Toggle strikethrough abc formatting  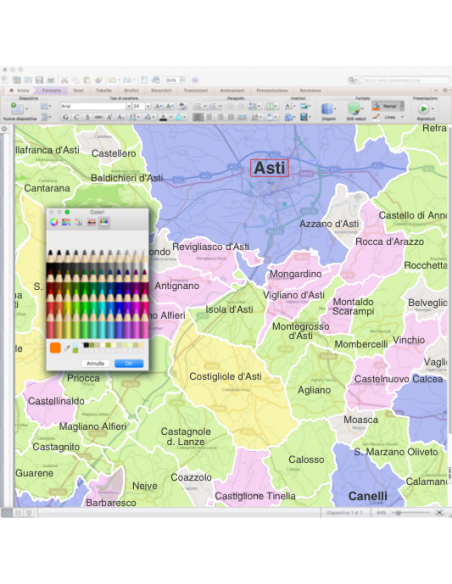click(x=98, y=117)
